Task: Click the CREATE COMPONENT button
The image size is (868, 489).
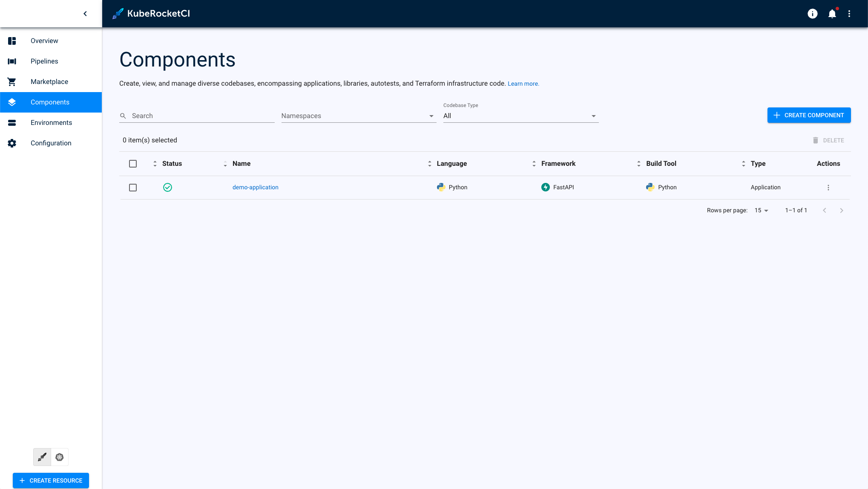Action: pyautogui.click(x=809, y=115)
